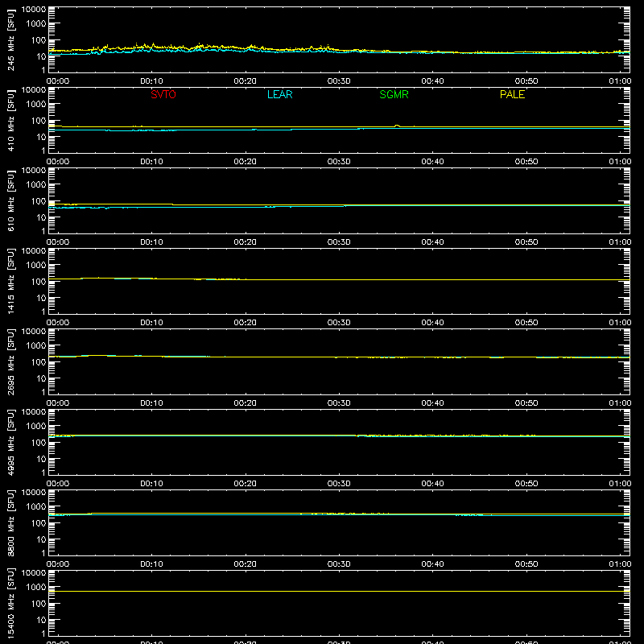Select the 15400 MHz [SFU] axis title

(x=10, y=603)
